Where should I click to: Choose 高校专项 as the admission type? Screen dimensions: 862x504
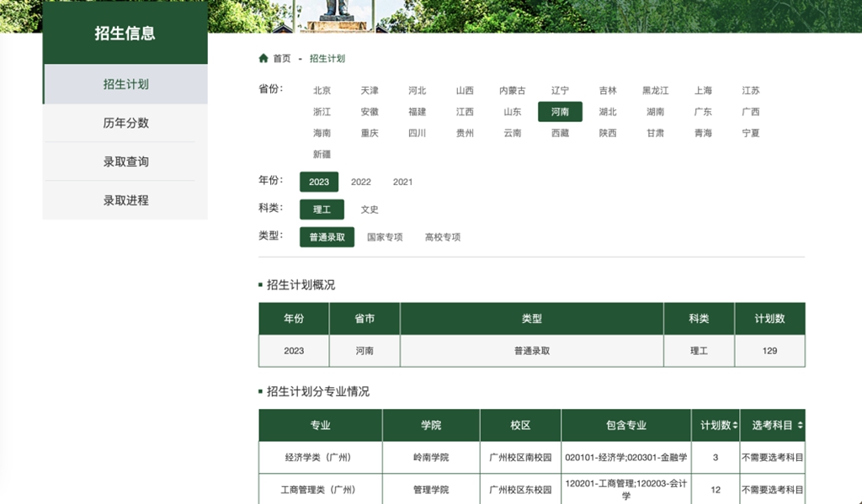[x=443, y=237]
